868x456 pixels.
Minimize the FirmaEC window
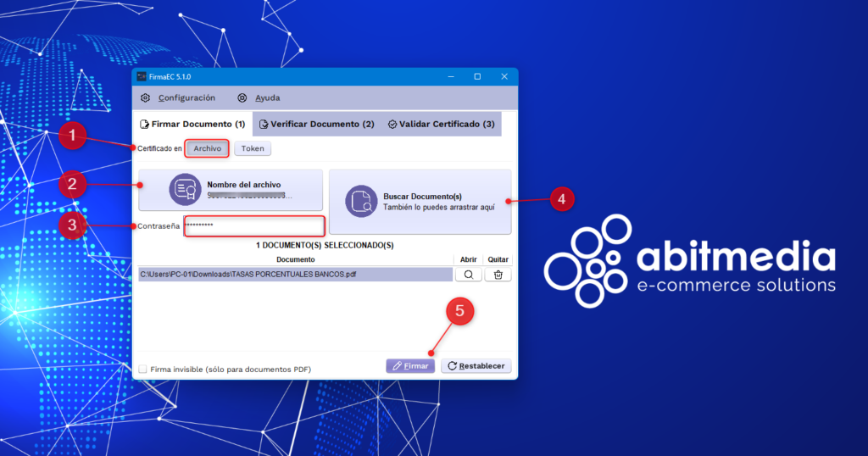tap(451, 76)
